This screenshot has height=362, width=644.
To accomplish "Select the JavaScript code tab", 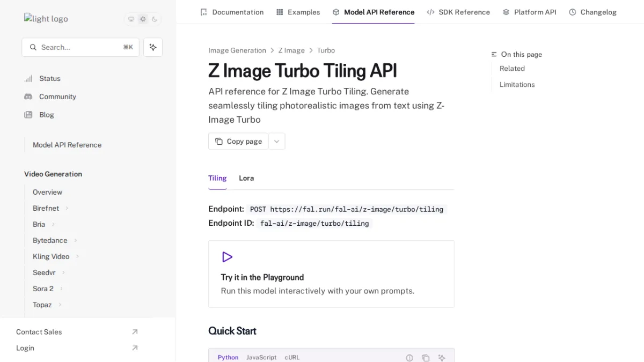I will (x=261, y=357).
